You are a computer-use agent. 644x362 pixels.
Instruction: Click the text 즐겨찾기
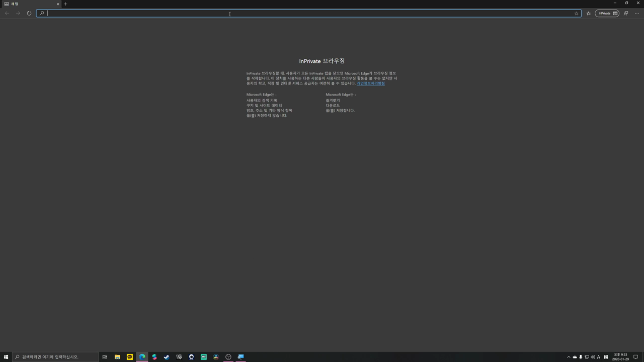(333, 101)
